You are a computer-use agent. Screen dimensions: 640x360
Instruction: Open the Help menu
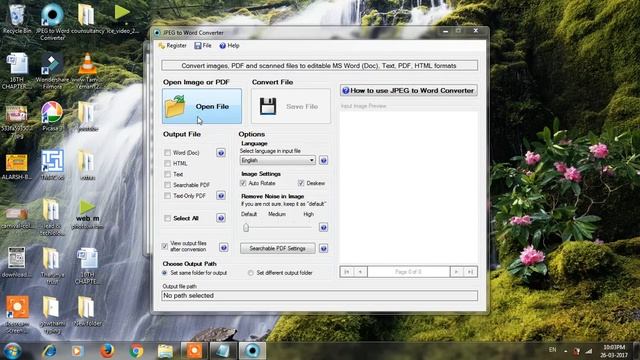pos(229,46)
